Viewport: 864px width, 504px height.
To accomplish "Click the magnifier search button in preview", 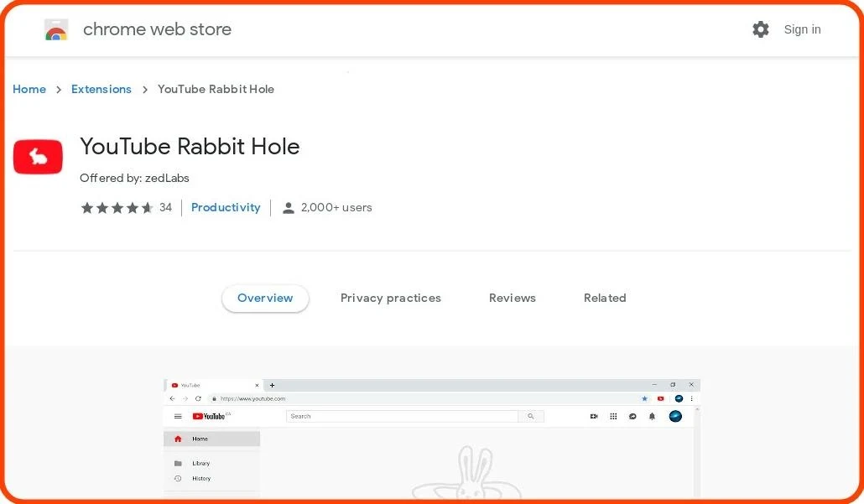I will [531, 417].
